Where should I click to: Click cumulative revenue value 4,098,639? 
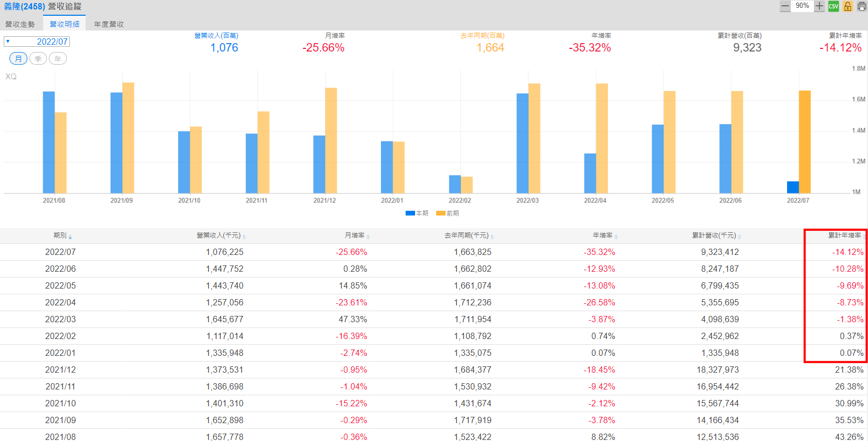tap(720, 319)
